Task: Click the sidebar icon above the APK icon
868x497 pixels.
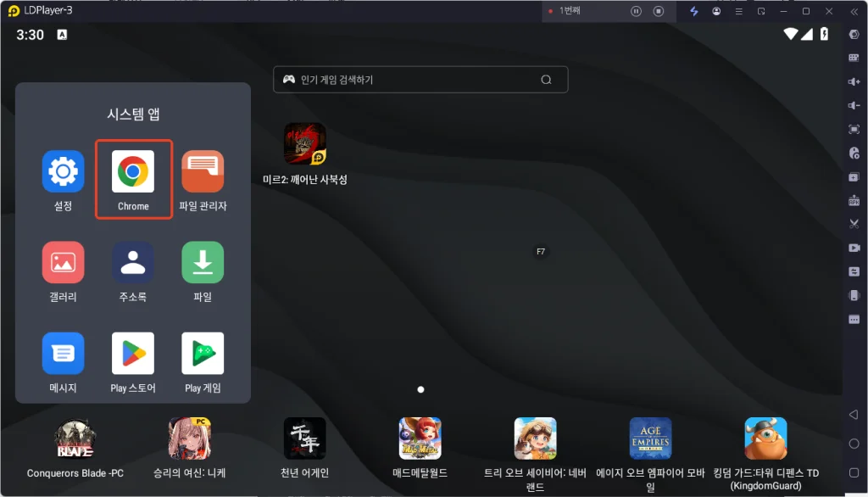Action: 854,176
